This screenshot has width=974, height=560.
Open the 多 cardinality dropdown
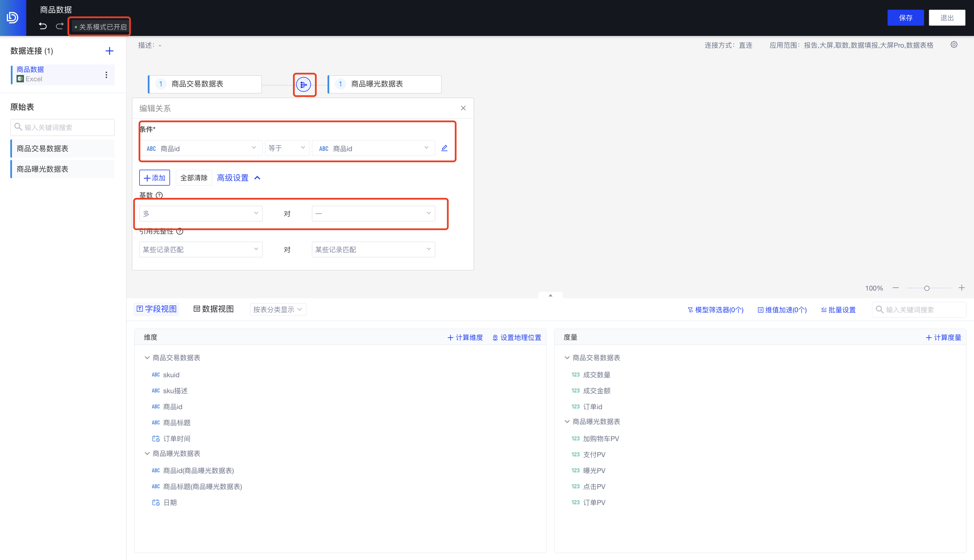click(x=201, y=214)
